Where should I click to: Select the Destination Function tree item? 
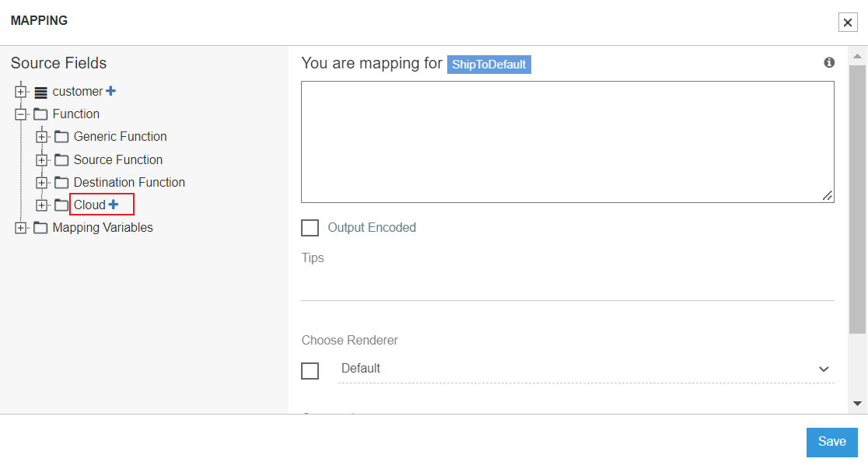(129, 183)
